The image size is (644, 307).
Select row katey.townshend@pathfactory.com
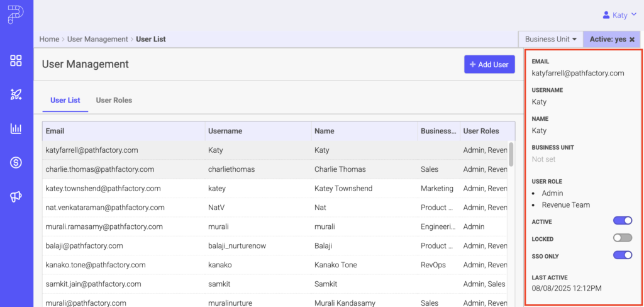click(x=275, y=189)
